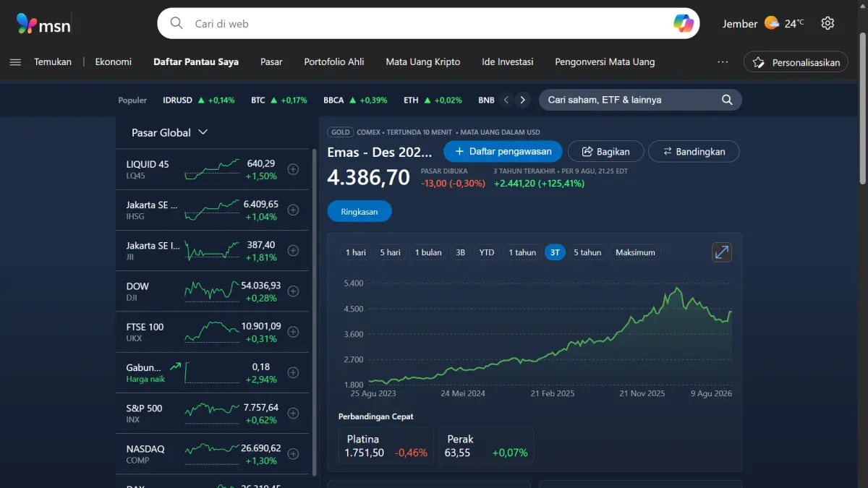This screenshot has width=868, height=488.
Task: Open Jember weather icon
Action: click(x=772, y=23)
